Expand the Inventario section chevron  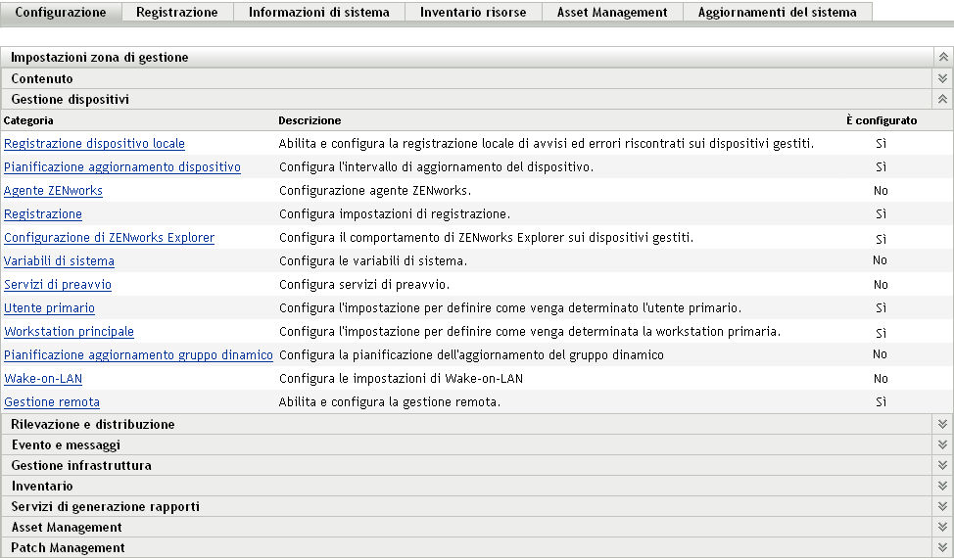(943, 487)
